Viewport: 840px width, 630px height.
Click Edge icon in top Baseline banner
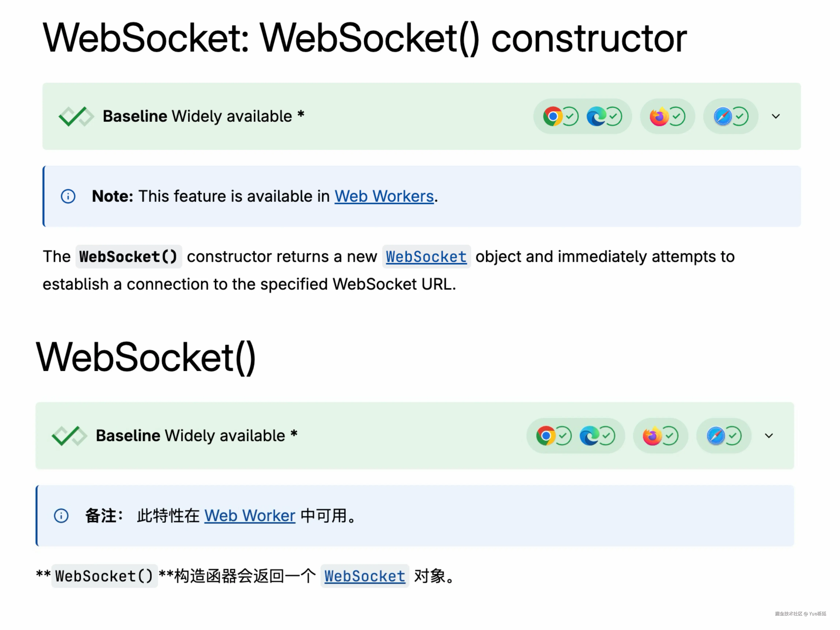point(596,116)
